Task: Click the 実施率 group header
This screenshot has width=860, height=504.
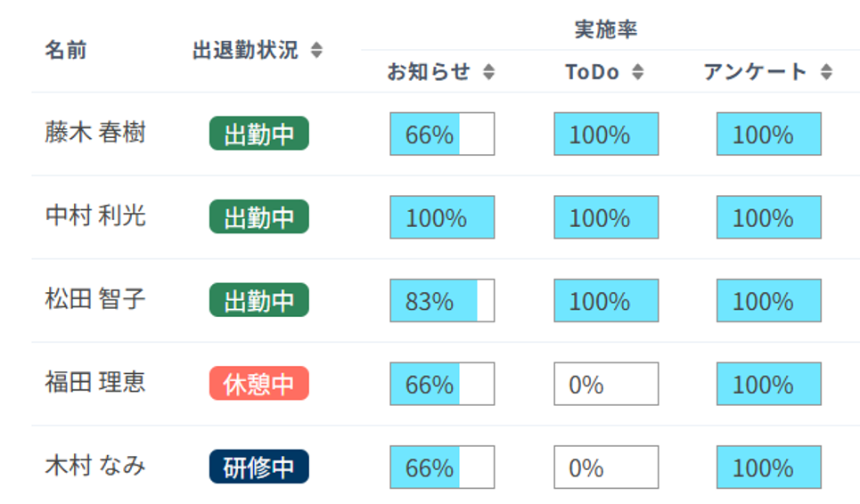Action: tap(606, 30)
